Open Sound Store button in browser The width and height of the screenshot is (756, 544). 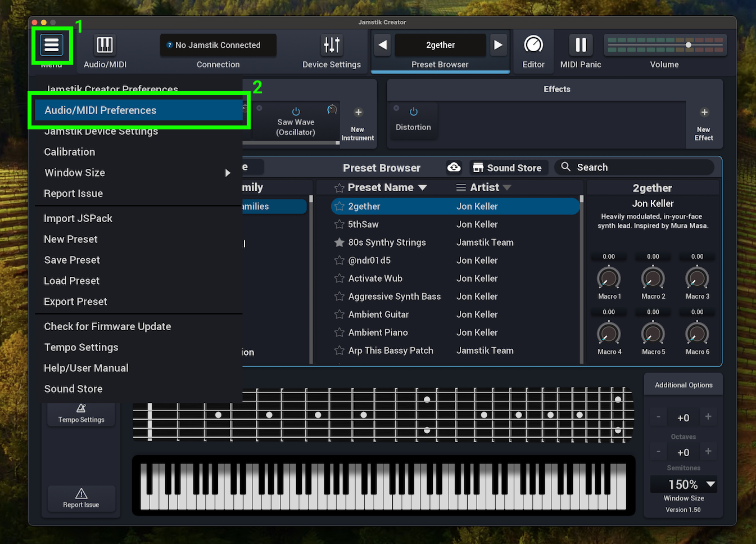pyautogui.click(x=508, y=168)
